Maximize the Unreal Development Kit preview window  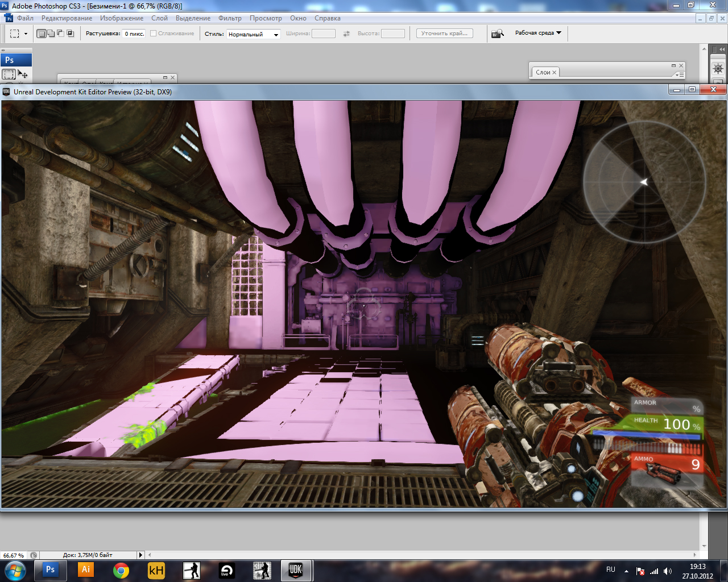tap(692, 89)
